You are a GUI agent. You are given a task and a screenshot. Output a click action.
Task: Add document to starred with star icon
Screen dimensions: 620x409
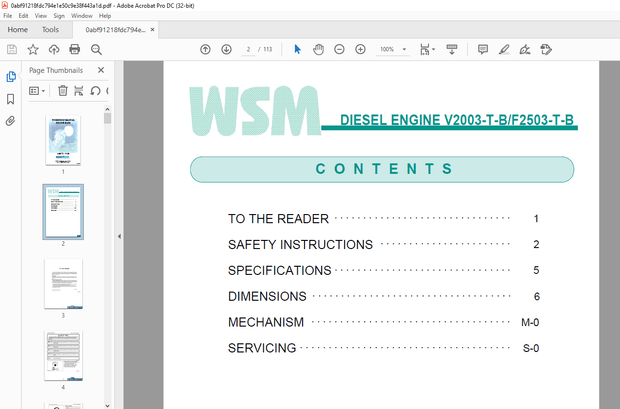[33, 49]
